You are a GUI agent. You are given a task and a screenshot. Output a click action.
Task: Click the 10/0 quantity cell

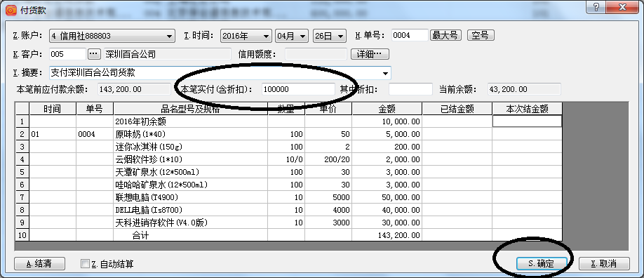286,159
